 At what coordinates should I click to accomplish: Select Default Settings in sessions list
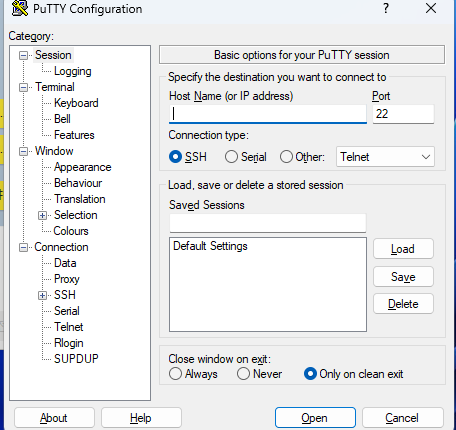(x=211, y=246)
